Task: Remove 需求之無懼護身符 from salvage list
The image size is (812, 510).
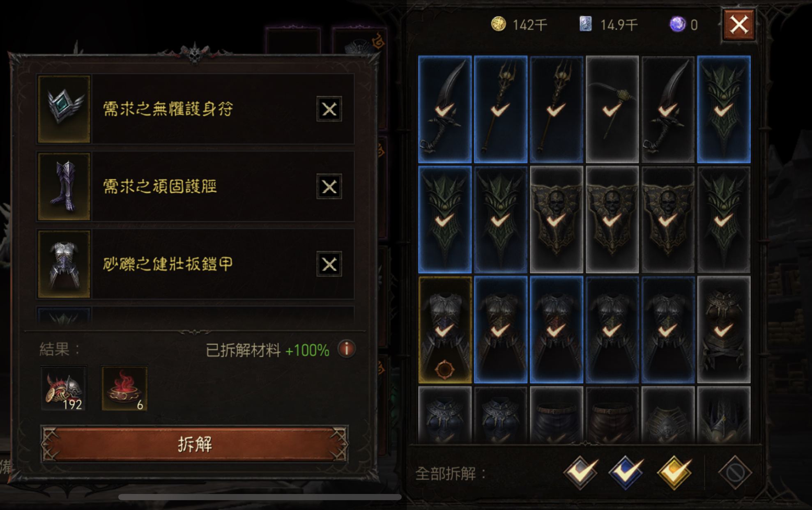Action: point(329,109)
